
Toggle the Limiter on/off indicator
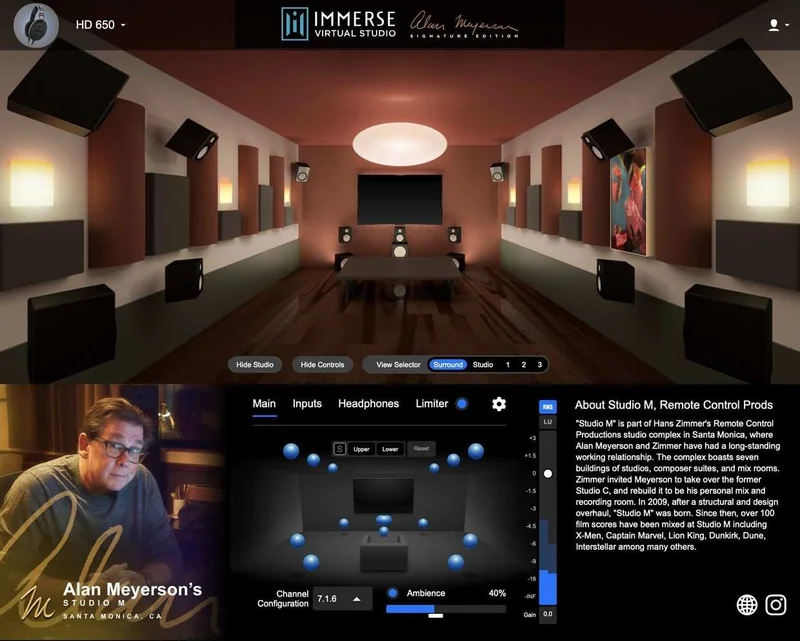click(462, 404)
